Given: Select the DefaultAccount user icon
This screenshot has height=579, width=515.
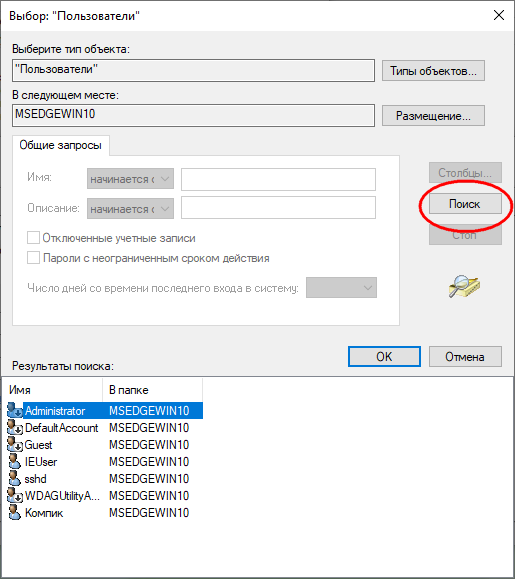Looking at the screenshot, I should (x=15, y=428).
